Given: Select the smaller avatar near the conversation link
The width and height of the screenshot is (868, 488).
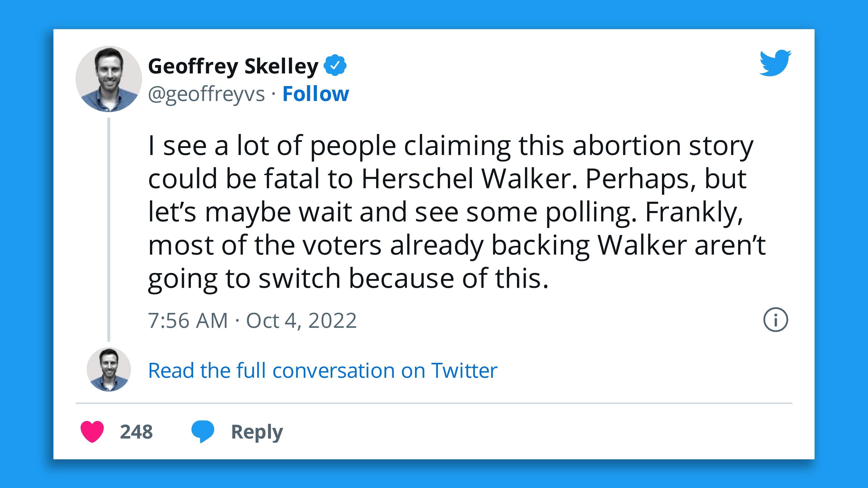Looking at the screenshot, I should pos(108,371).
